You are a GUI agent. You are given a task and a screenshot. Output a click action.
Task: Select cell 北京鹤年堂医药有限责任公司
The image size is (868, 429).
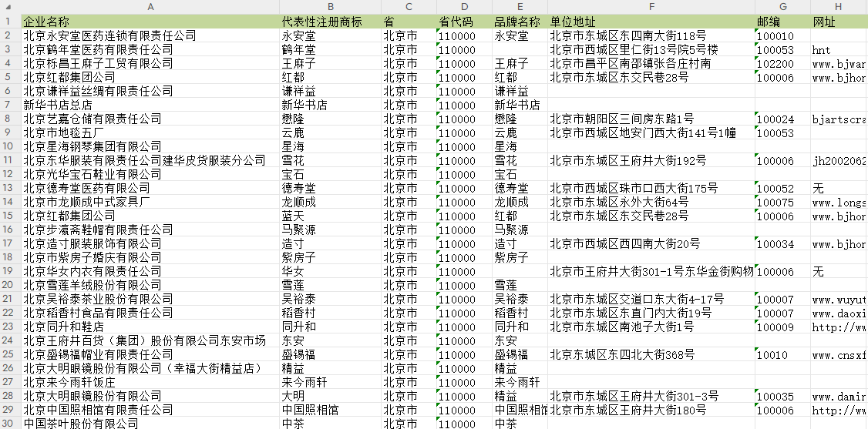[150, 49]
